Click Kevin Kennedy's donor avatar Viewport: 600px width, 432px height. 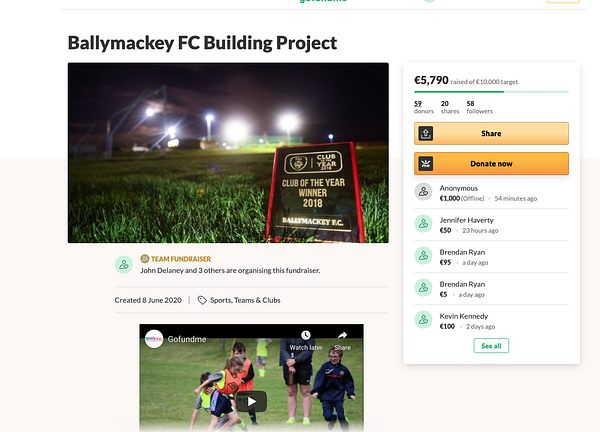coord(423,320)
